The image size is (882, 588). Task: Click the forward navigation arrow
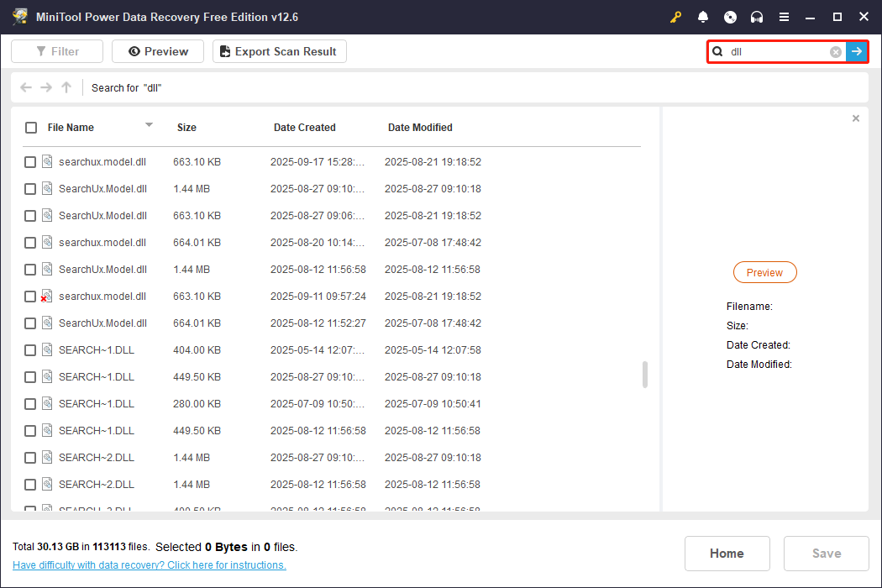coord(45,87)
